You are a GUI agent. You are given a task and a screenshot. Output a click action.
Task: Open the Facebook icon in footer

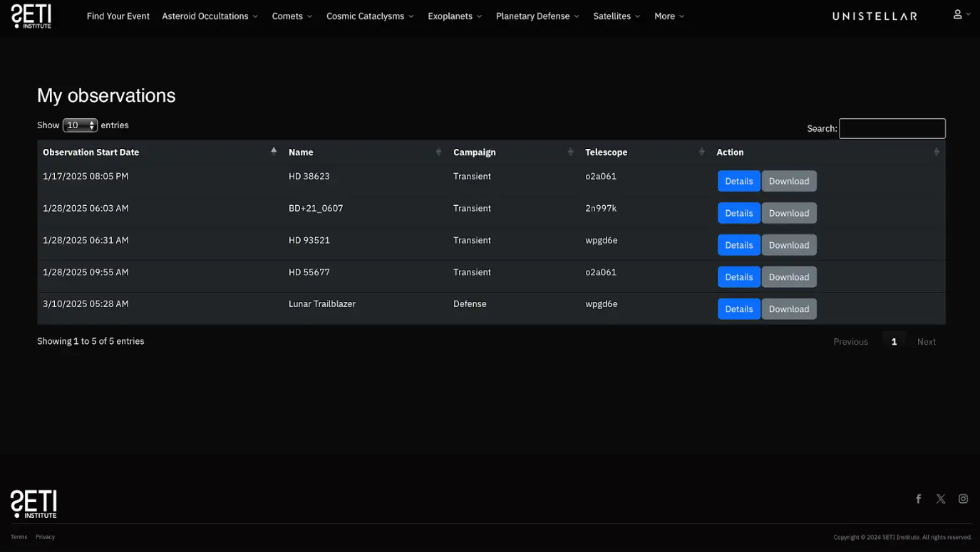[x=918, y=499]
